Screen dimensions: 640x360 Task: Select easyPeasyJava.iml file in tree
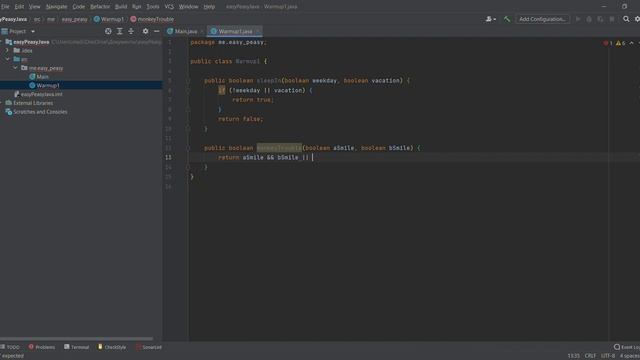42,94
